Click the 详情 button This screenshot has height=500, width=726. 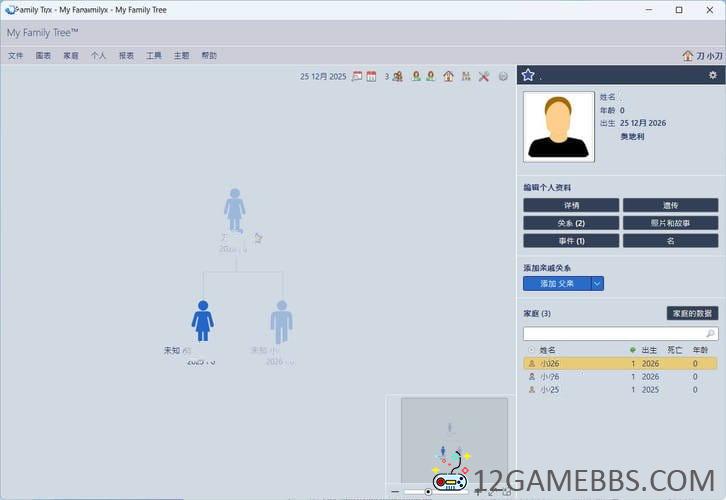[x=571, y=205]
